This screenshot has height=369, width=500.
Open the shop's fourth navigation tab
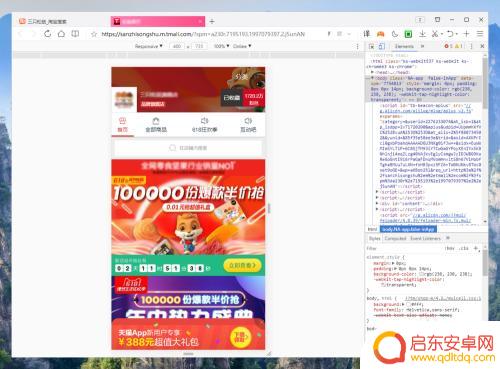tap(248, 125)
